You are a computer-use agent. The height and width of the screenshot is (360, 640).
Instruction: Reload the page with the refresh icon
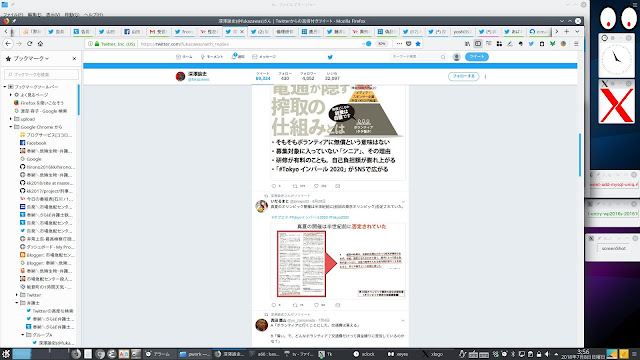pyautogui.click(x=29, y=44)
